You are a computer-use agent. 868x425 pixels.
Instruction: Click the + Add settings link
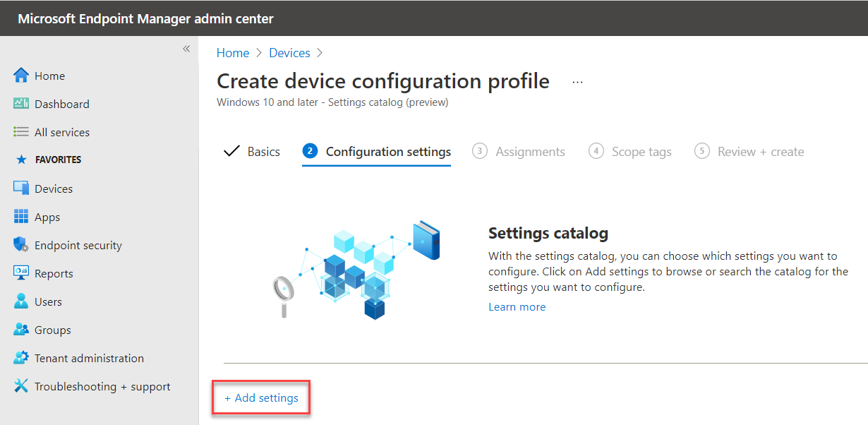(261, 398)
